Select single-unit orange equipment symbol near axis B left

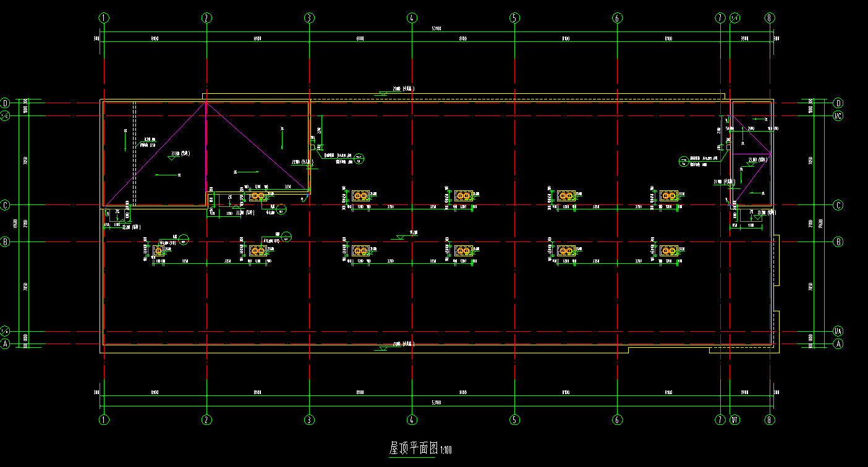(x=159, y=251)
